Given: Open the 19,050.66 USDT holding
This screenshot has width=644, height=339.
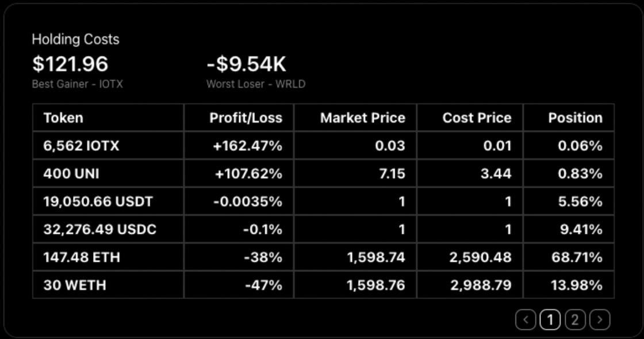Looking at the screenshot, I should pyautogui.click(x=97, y=201).
